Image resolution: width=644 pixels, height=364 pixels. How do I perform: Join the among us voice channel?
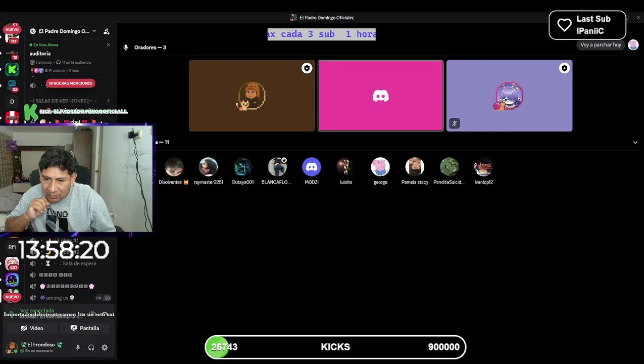point(71,298)
